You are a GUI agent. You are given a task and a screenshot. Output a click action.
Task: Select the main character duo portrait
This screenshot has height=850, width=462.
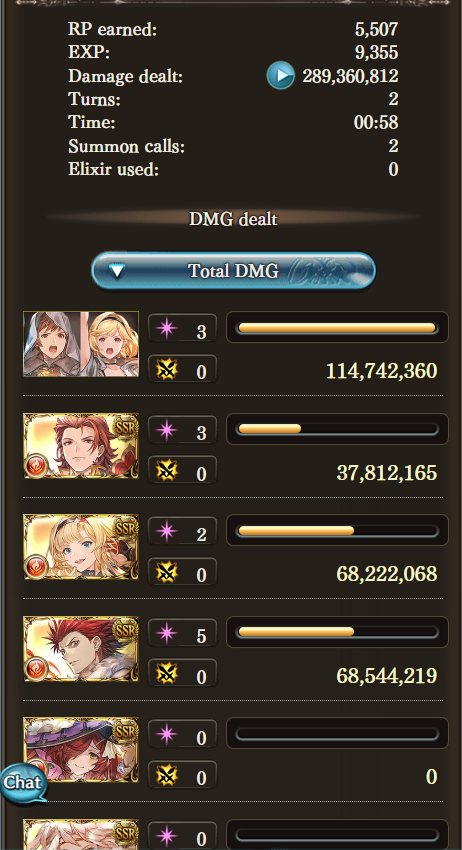81,344
